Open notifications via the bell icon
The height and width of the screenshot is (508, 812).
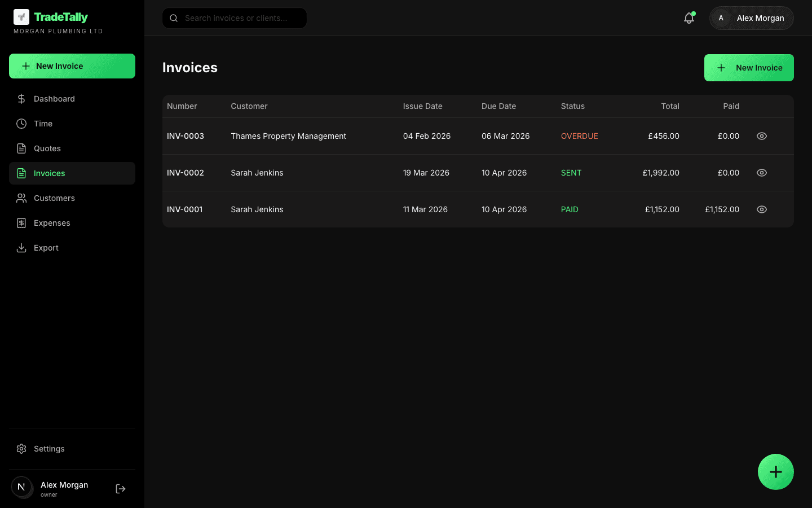coord(689,17)
